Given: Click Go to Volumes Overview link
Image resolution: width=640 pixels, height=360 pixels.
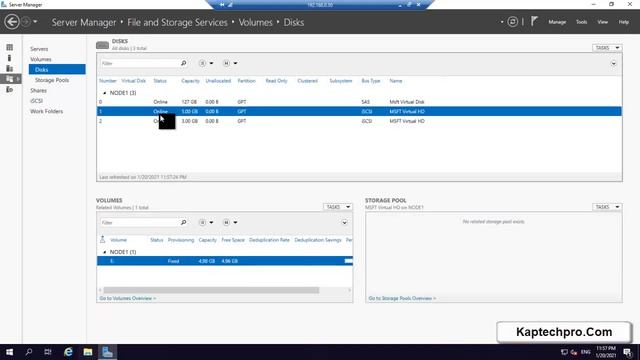Looking at the screenshot, I should (x=128, y=298).
